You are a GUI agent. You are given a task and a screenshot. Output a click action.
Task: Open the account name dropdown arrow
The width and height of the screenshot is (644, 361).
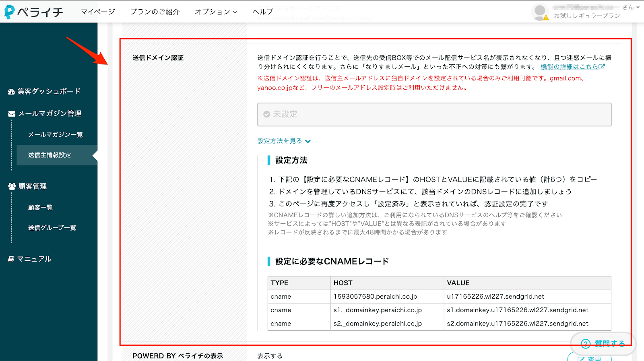(x=638, y=7)
